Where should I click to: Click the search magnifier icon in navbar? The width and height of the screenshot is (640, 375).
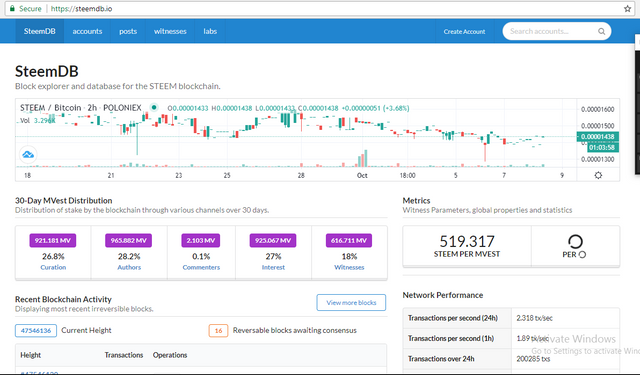click(601, 31)
